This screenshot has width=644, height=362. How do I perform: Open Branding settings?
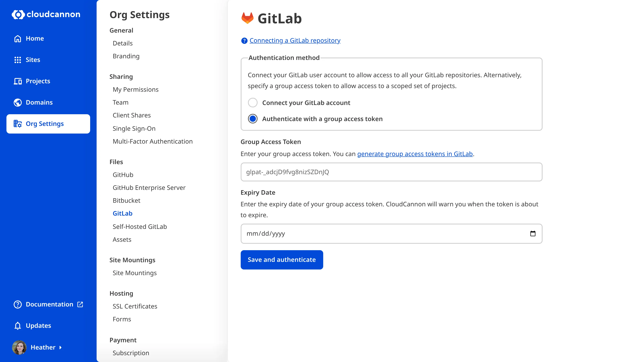click(126, 56)
